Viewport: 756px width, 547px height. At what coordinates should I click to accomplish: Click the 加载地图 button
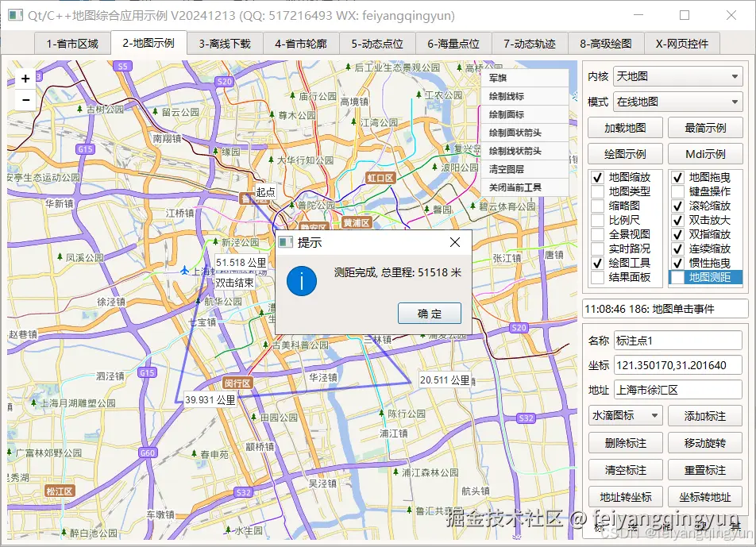[x=625, y=127]
